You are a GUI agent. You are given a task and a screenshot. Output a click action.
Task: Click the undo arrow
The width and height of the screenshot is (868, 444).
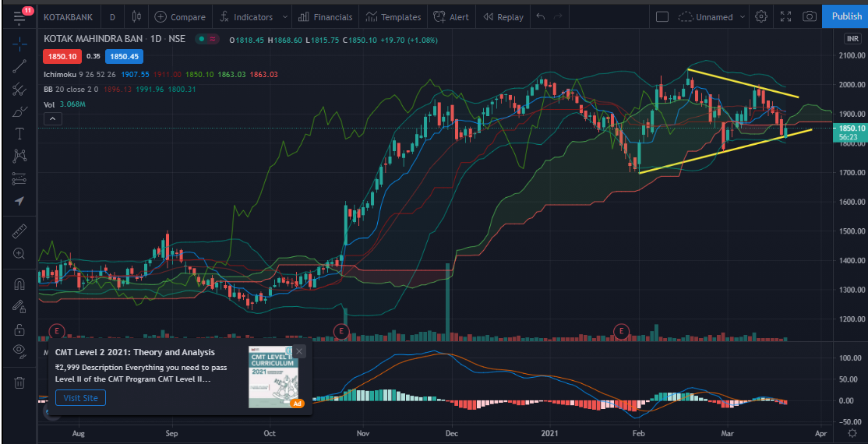tap(541, 16)
